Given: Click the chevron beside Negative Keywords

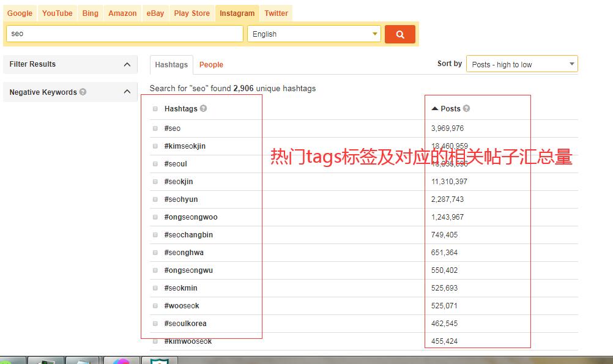Looking at the screenshot, I should (127, 92).
